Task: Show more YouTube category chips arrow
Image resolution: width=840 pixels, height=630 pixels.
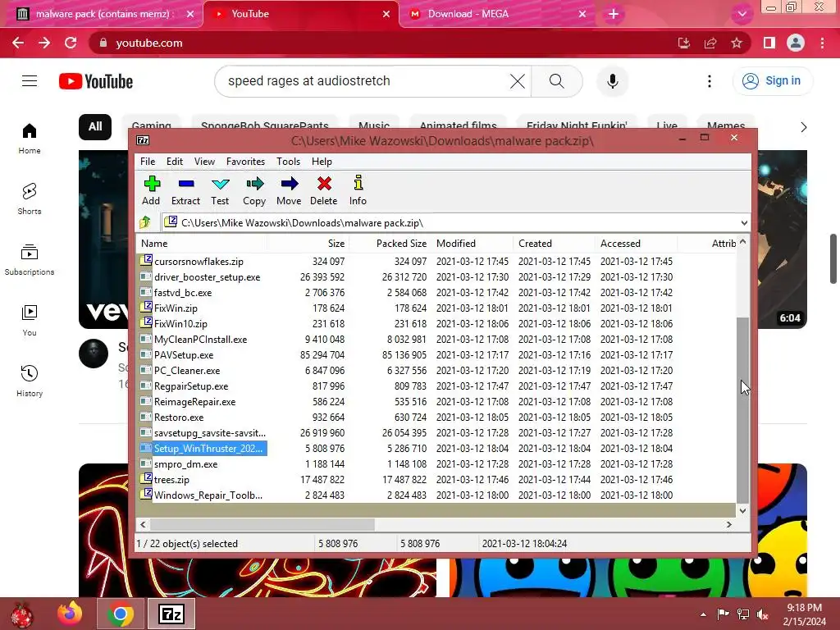Action: tap(803, 127)
